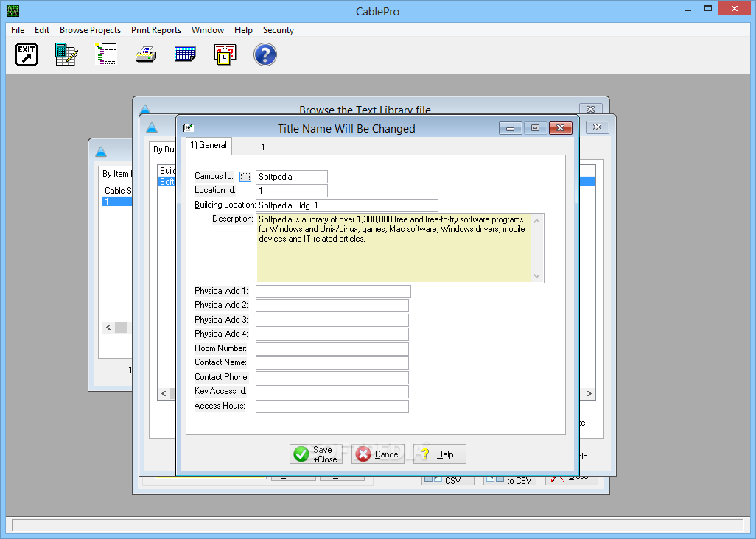Screen dimensions: 756x539
Task: Click the right scroll arrow in the background browse list
Action: point(589,393)
